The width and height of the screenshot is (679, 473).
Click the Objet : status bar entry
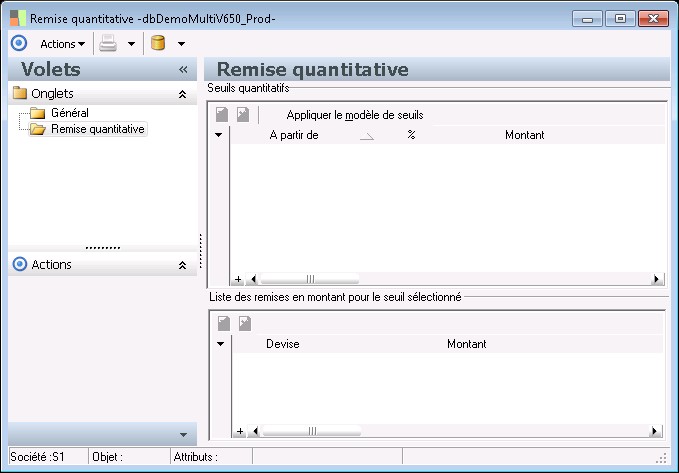click(x=130, y=457)
